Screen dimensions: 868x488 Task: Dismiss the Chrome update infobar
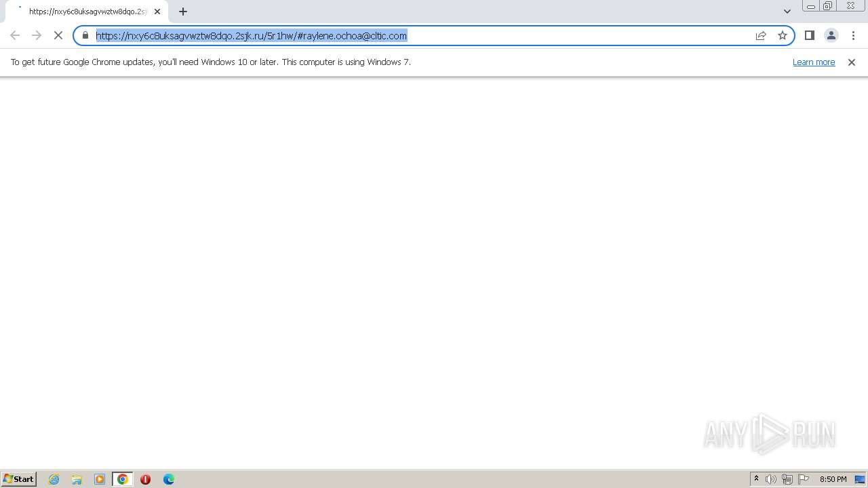click(x=852, y=62)
